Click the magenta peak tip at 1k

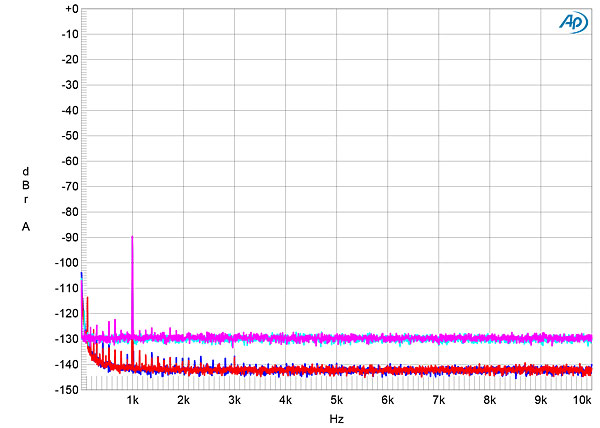(132, 237)
